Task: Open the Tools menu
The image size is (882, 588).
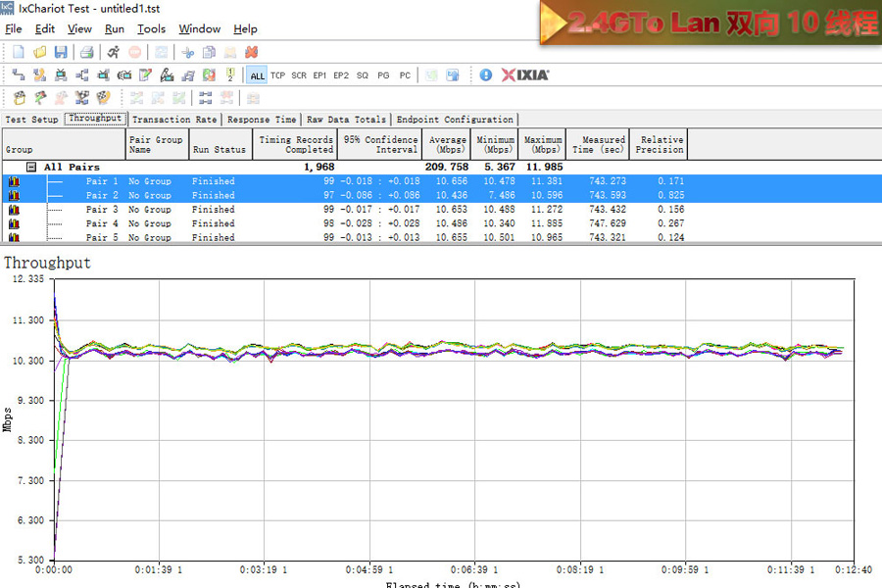Action: [x=151, y=29]
